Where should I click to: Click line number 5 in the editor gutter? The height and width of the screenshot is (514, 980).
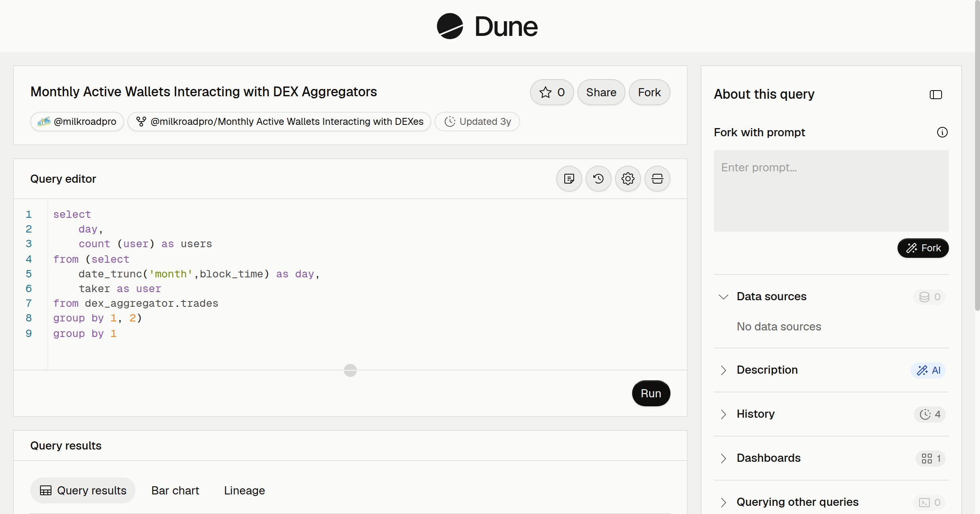(x=29, y=274)
